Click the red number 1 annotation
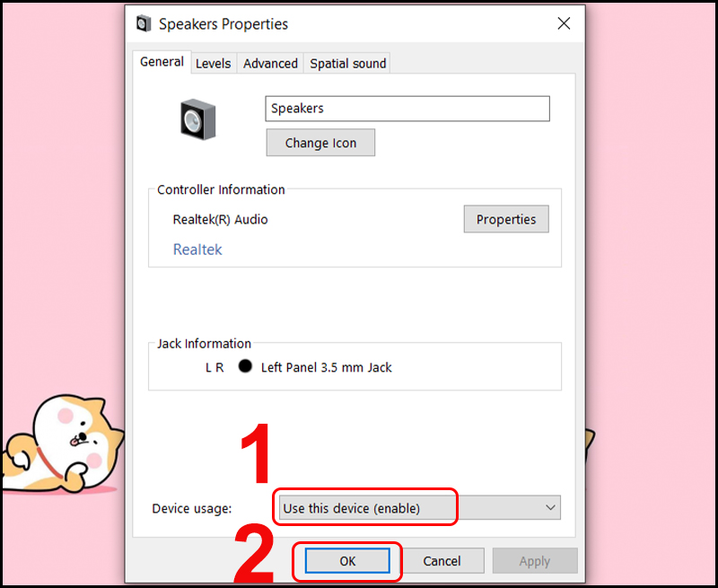 [x=257, y=454]
